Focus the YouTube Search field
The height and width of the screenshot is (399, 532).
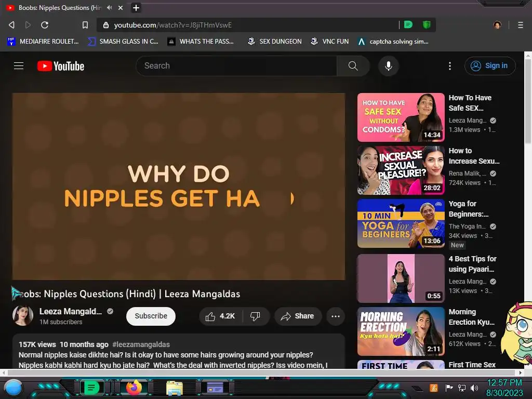click(x=236, y=66)
